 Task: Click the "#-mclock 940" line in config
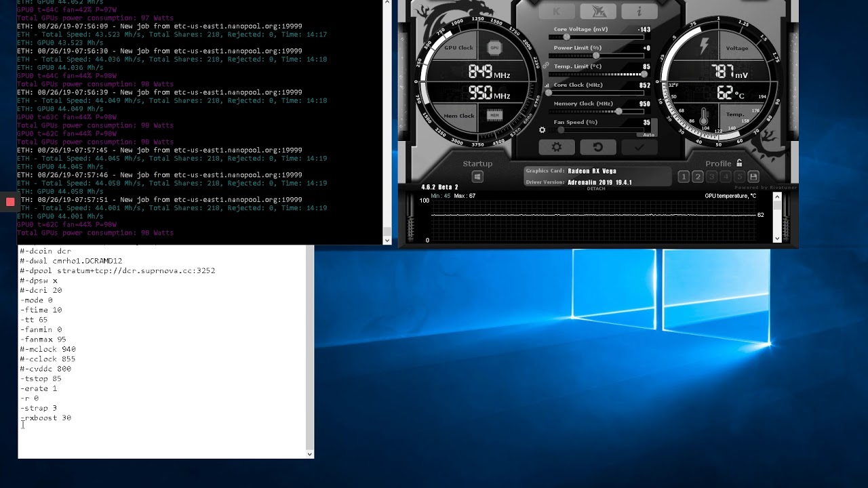coord(48,349)
